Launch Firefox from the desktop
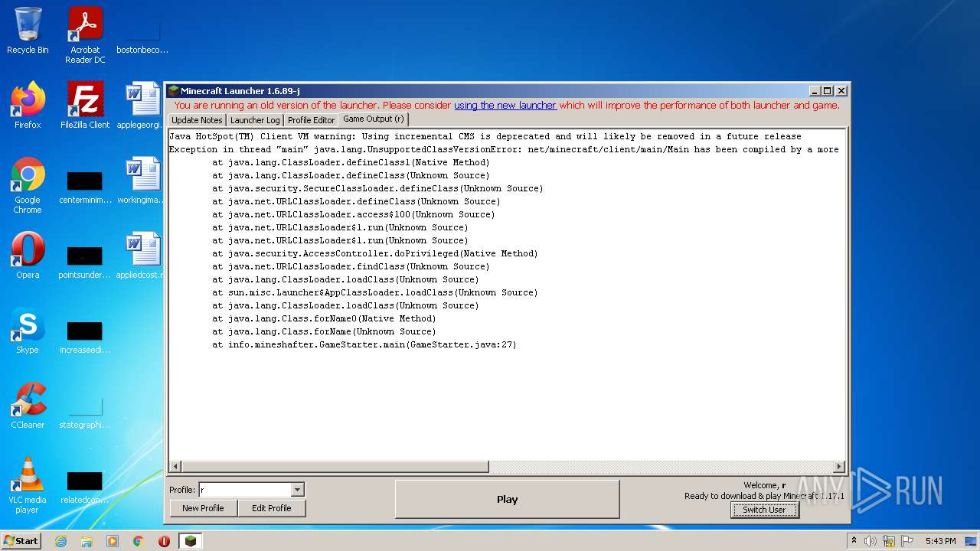The image size is (980, 551). click(x=28, y=106)
